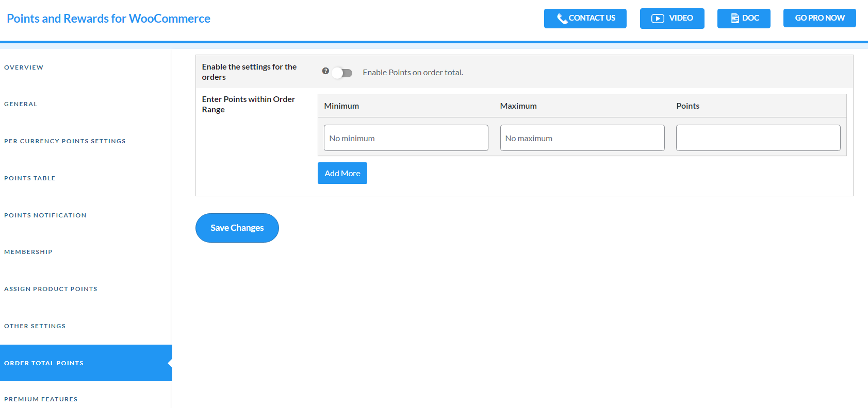Click the phone icon in Contact Us
Image resolution: width=868 pixels, height=408 pixels.
click(562, 19)
